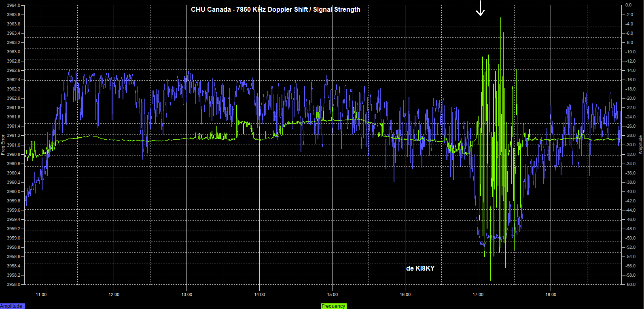Viewport: 644px width, 309px height.
Task: Select the 18:00 time axis label
Action: [x=551, y=294]
